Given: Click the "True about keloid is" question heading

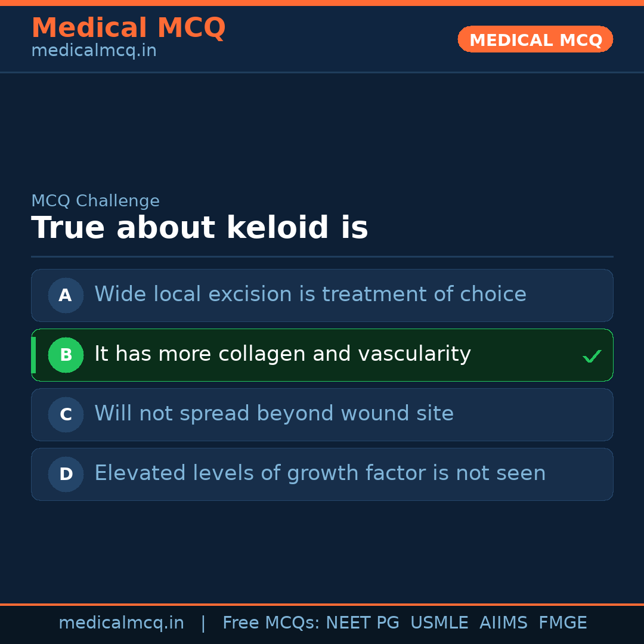Looking at the screenshot, I should click(199, 228).
